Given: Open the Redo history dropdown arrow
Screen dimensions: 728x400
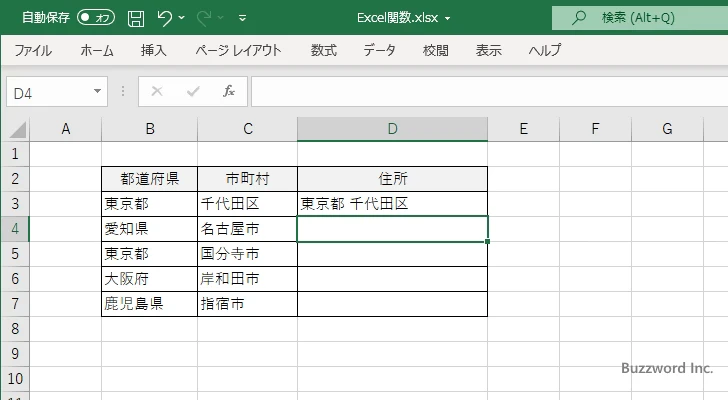Looking at the screenshot, I should click(221, 18).
